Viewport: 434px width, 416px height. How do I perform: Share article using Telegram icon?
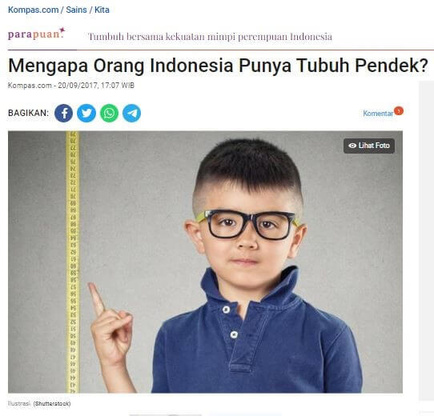click(132, 113)
